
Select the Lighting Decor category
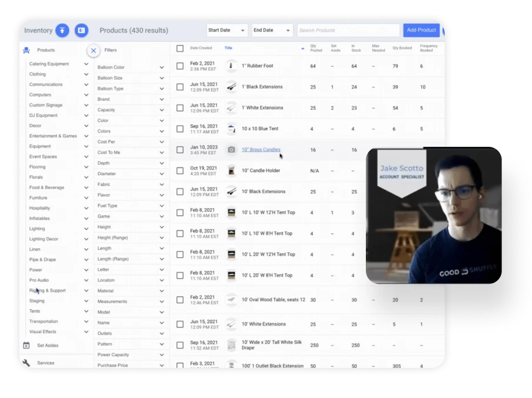point(44,239)
